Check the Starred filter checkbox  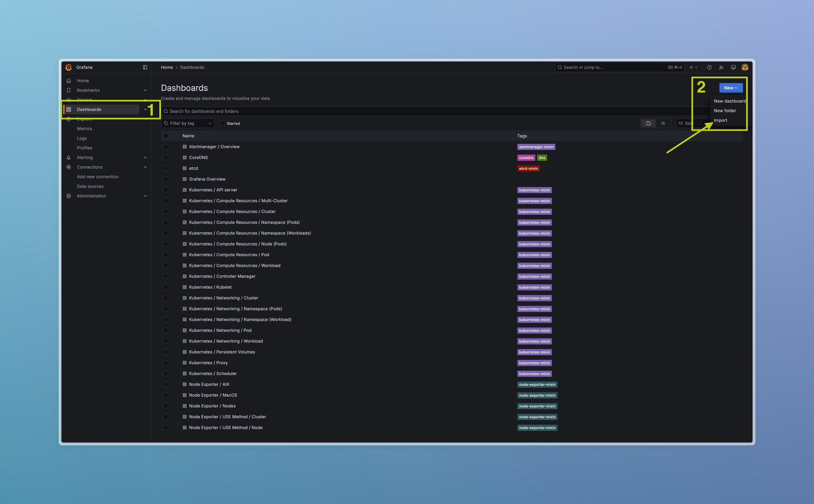(x=222, y=123)
